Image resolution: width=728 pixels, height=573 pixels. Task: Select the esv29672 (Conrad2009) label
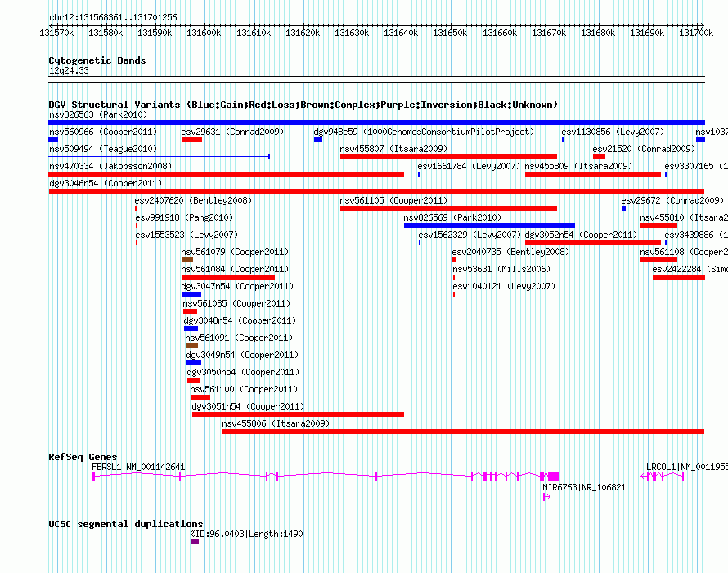click(x=672, y=200)
